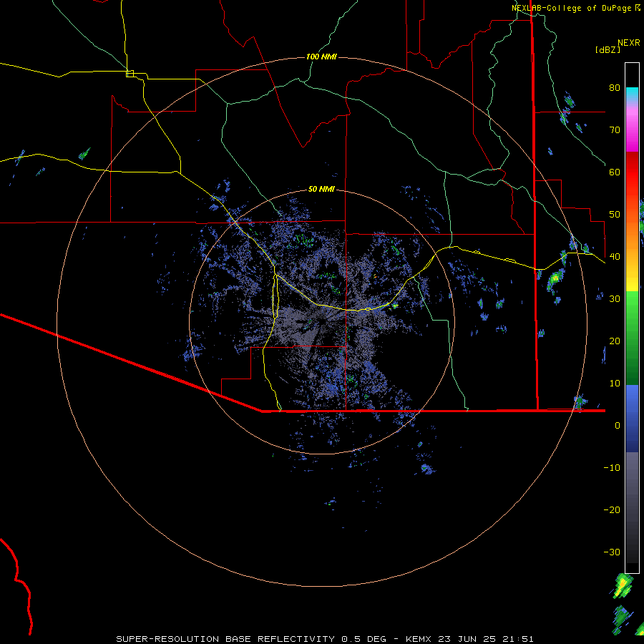Click the small yellow highway junction square at the top left
Screen dimensions: 644x644
tap(130, 74)
